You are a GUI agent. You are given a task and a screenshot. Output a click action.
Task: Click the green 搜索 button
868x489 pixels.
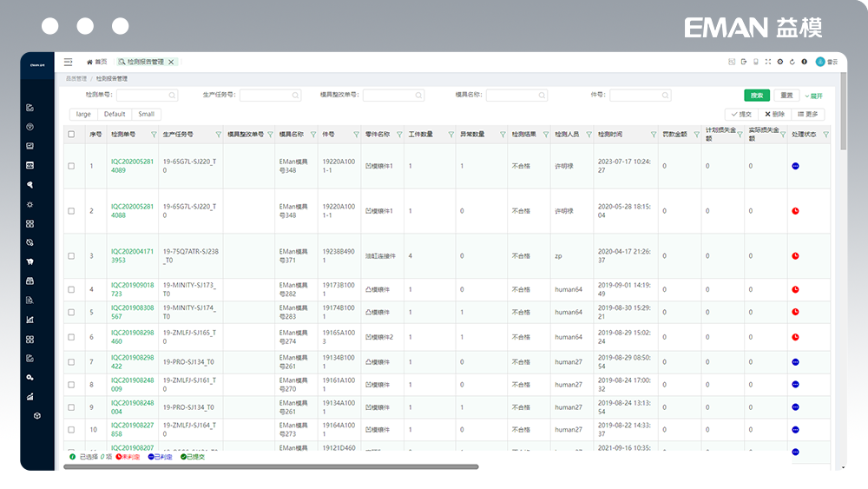[x=756, y=96]
